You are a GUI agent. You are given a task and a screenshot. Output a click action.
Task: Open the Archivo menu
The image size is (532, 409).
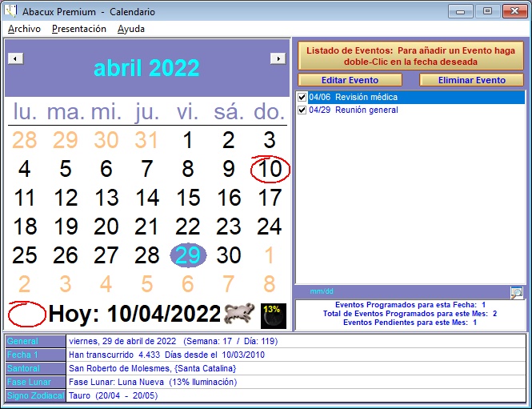click(24, 29)
